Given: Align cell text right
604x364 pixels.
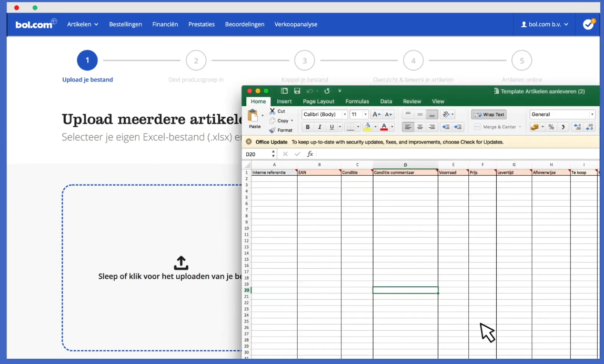Looking at the screenshot, I should tap(432, 127).
